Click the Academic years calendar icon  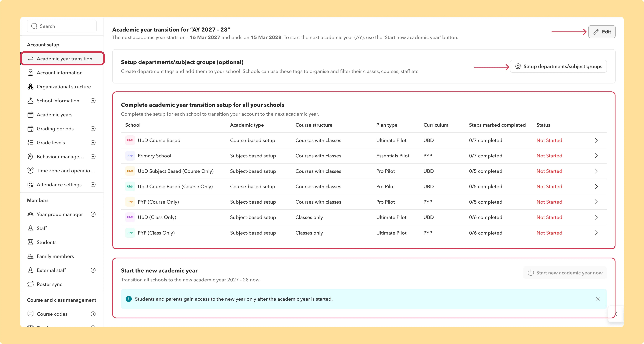click(31, 115)
